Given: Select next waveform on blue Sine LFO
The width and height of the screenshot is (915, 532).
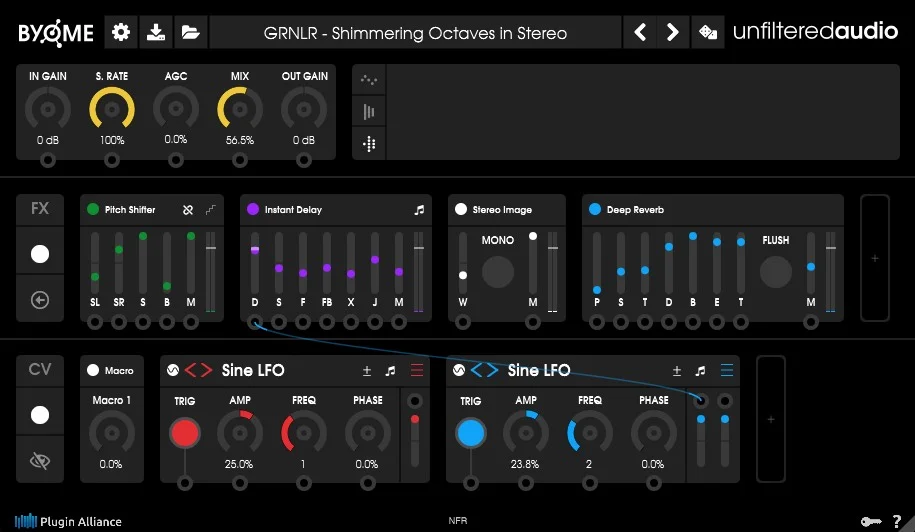Looking at the screenshot, I should coord(493,370).
